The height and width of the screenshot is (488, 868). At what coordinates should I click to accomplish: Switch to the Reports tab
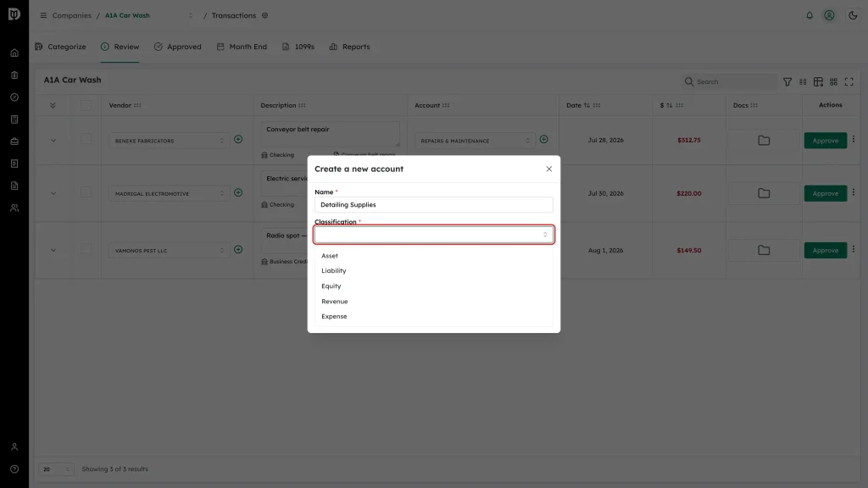coord(349,47)
